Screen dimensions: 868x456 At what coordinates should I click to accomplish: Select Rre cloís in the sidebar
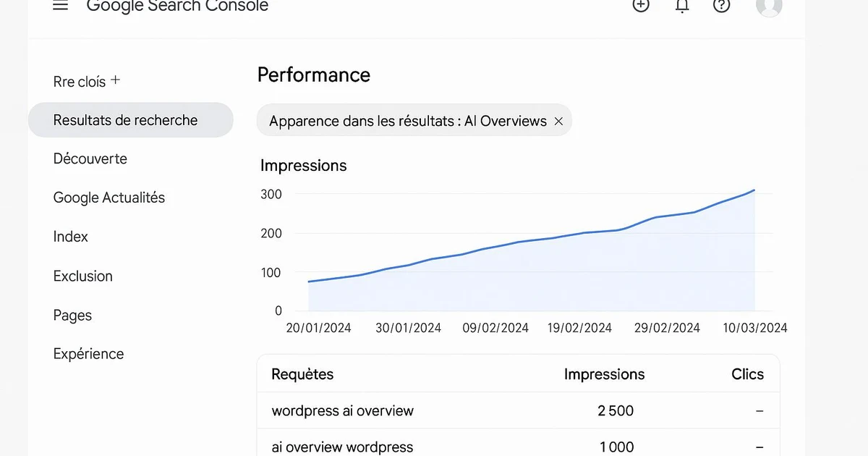[80, 82]
